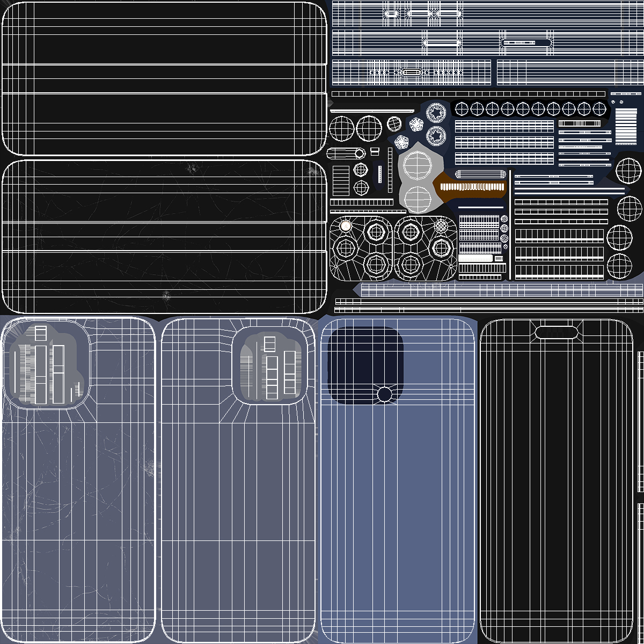Viewport: 644px width, 644px height.
Task: Select the scratched wide black rounded UV island
Action: pos(164,237)
